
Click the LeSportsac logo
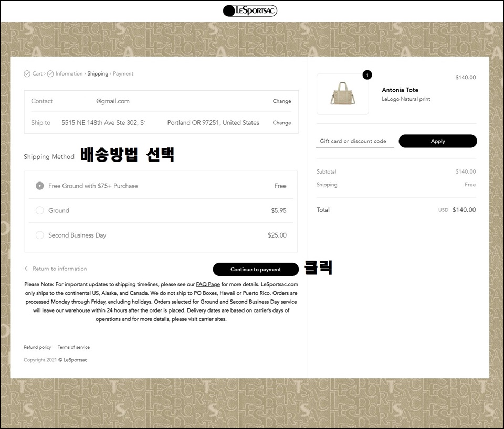pos(250,10)
